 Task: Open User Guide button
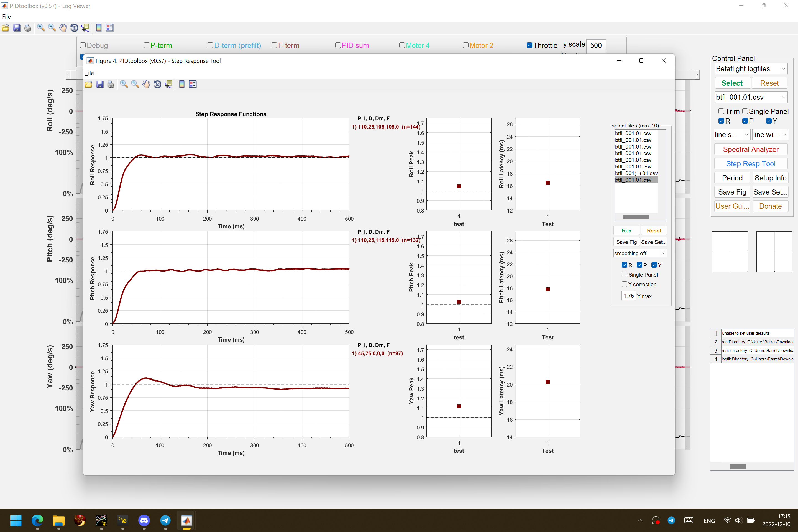tap(732, 206)
